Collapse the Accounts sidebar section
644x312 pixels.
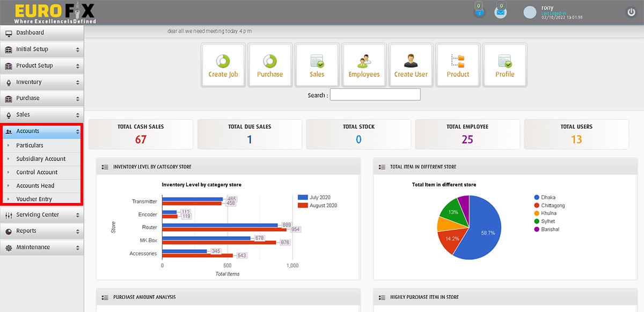click(x=42, y=131)
